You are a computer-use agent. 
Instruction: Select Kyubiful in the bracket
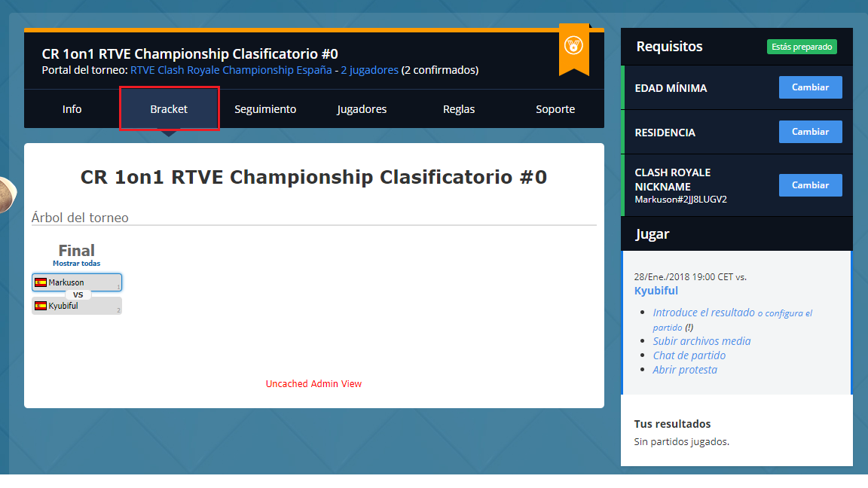(x=77, y=306)
